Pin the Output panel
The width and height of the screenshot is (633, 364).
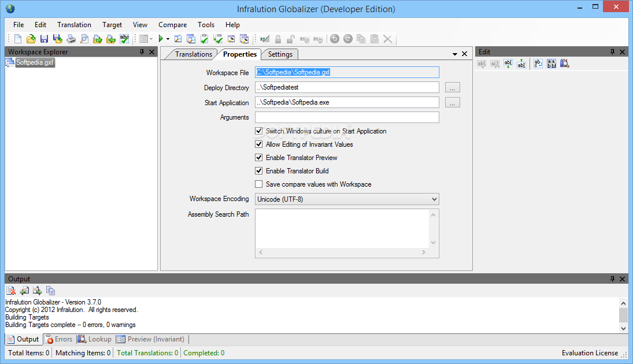(x=612, y=279)
